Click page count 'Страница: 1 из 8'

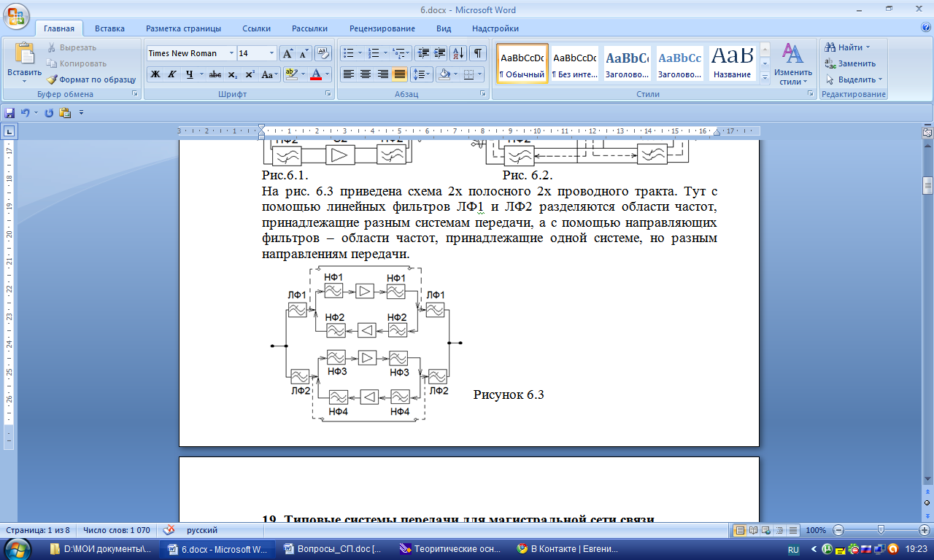coord(38,530)
